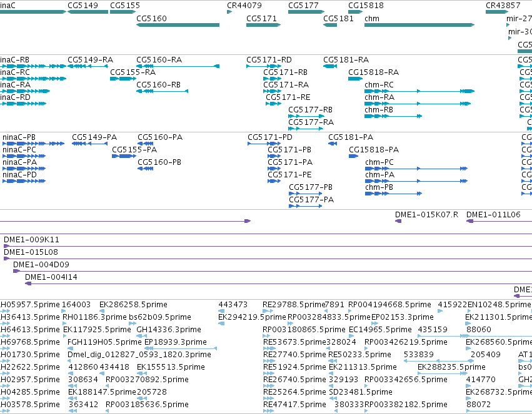Click EST RH01186.3prime
This screenshot has width=532, height=414.
(64, 323)
